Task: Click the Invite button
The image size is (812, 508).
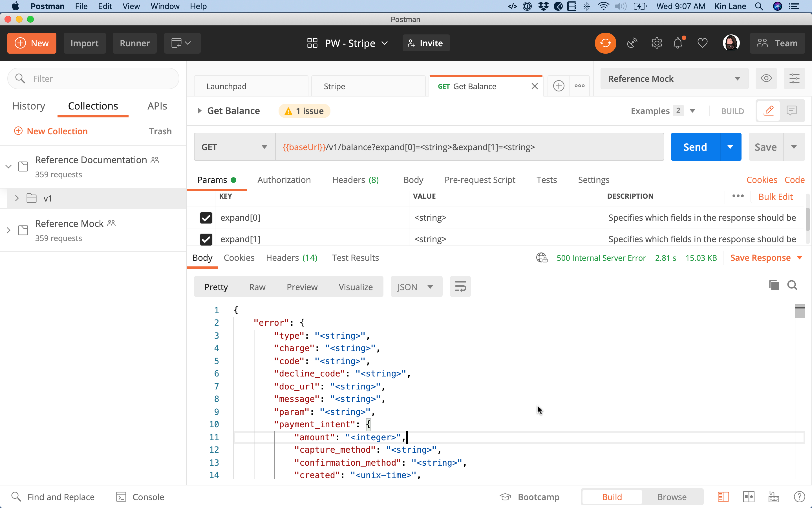Action: pos(426,43)
